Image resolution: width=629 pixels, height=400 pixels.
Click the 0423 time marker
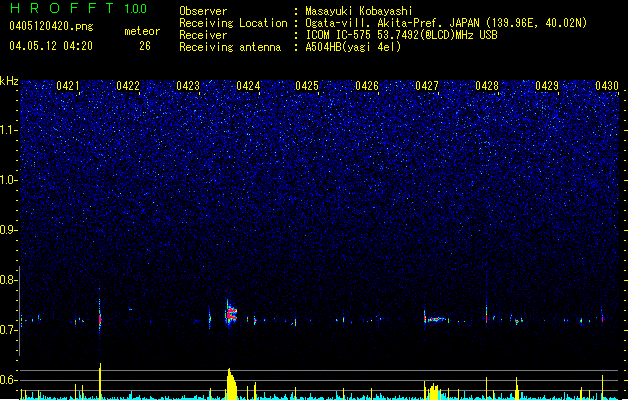[188, 86]
